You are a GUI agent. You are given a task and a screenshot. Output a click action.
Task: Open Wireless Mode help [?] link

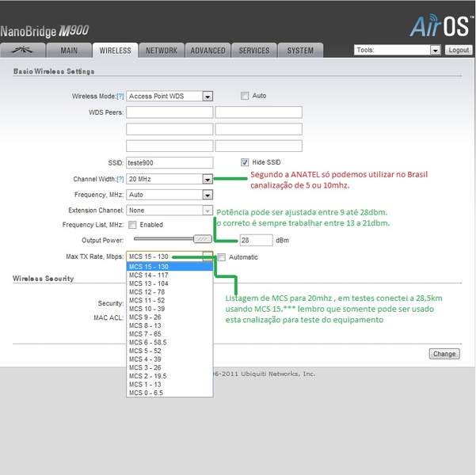(120, 97)
